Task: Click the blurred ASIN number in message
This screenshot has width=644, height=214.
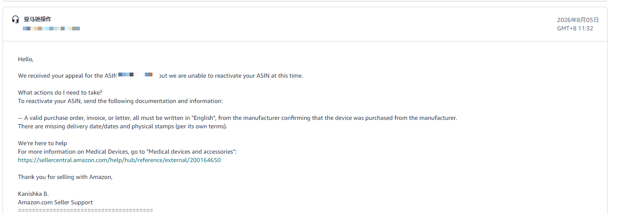Action: [135, 75]
